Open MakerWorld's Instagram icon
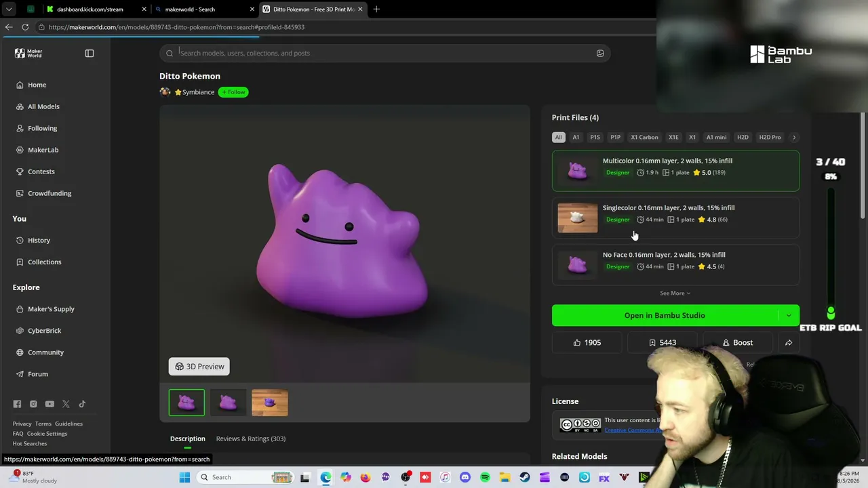 (33, 404)
